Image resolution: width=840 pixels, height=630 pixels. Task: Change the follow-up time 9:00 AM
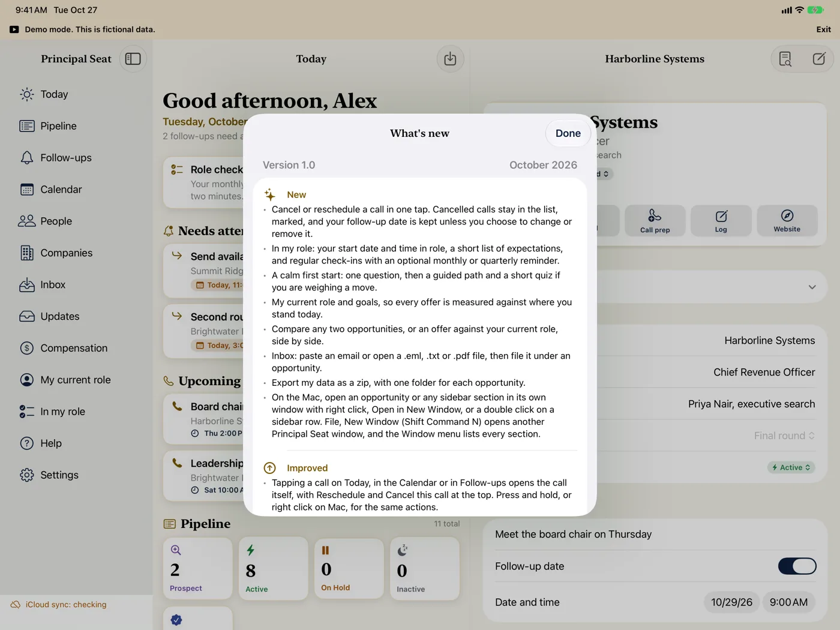tap(788, 602)
